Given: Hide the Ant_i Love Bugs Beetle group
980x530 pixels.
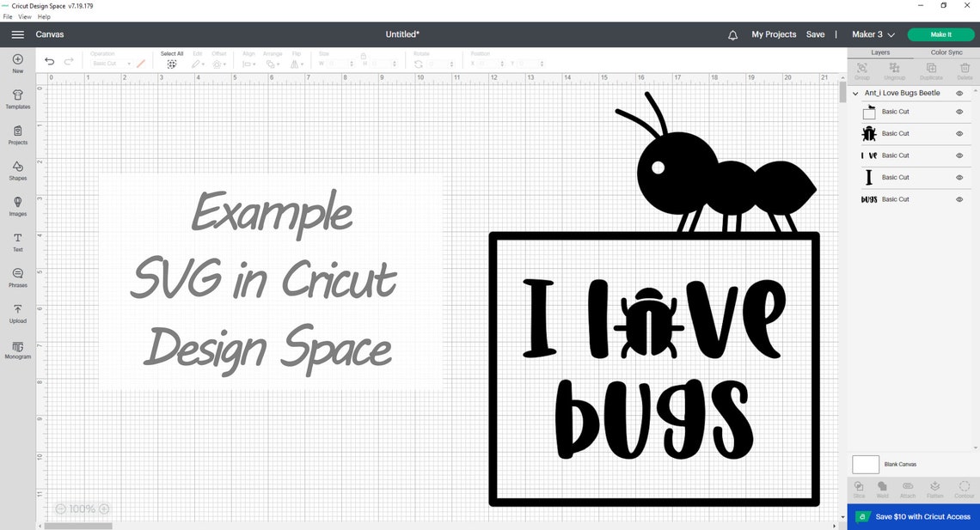Looking at the screenshot, I should coord(960,92).
